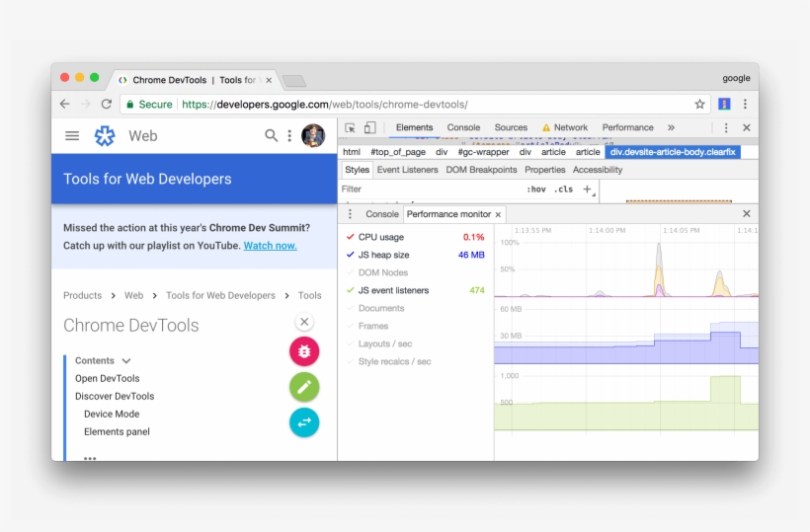
Task: Disable the CPU usage checkbox
Action: click(x=350, y=237)
